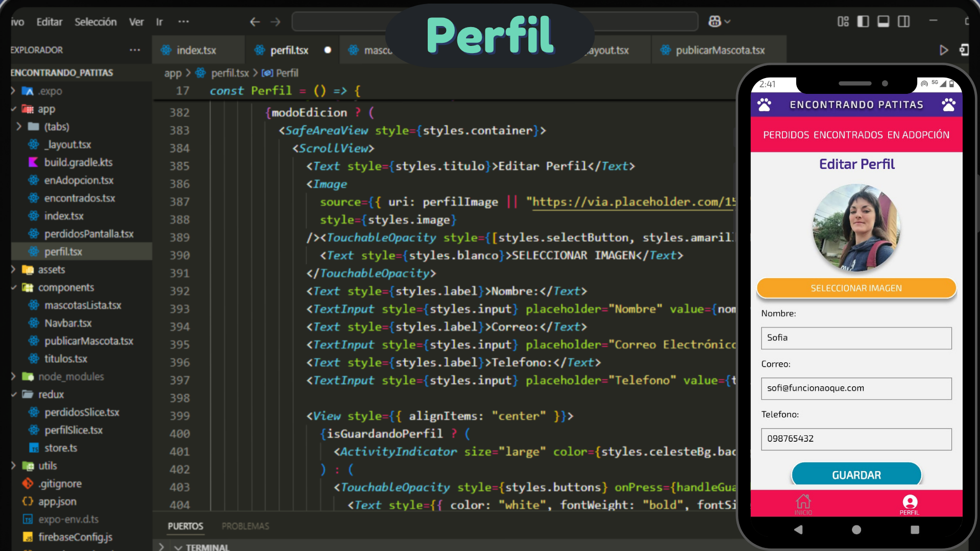Toggle the bottom panel layout icon
The width and height of the screenshot is (980, 551).
coord(884,21)
